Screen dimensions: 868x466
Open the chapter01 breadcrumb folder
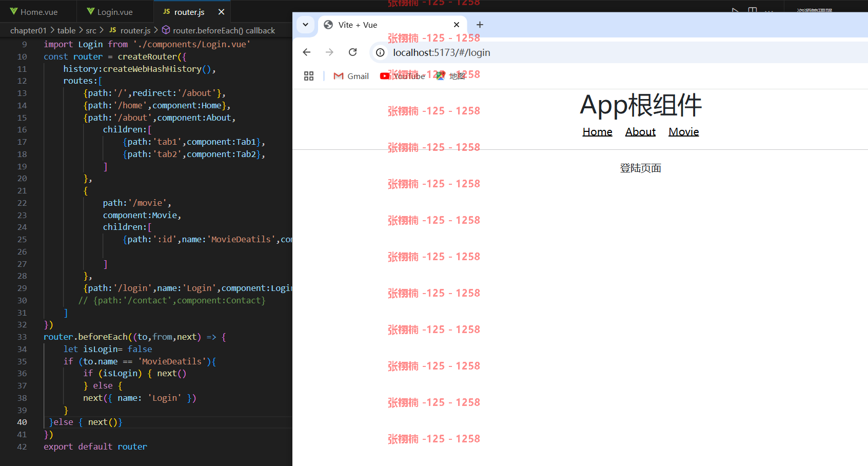[28, 30]
